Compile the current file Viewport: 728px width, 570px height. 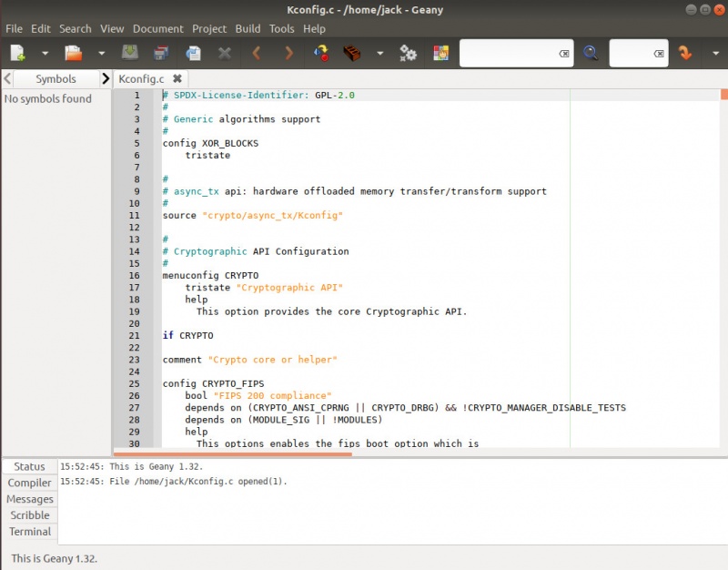320,53
